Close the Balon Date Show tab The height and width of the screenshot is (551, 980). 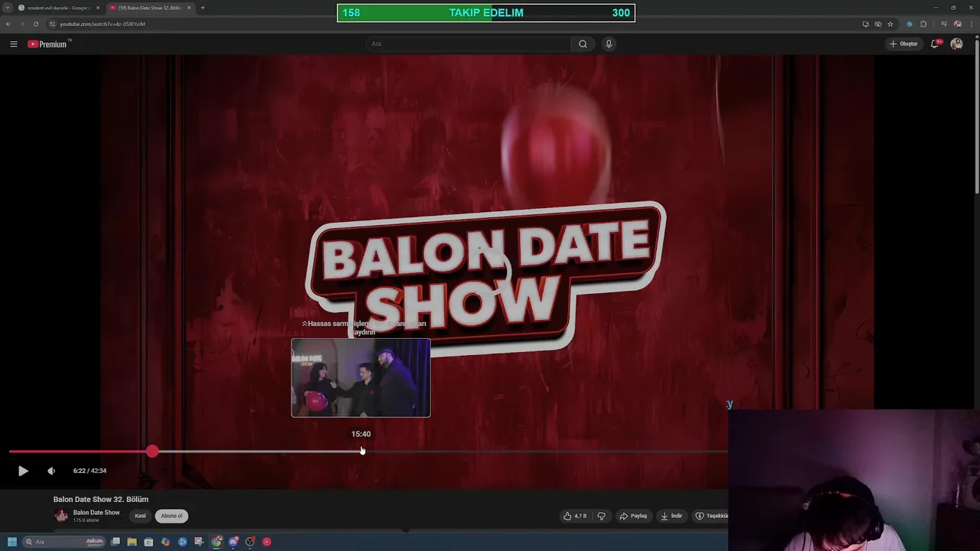[189, 8]
